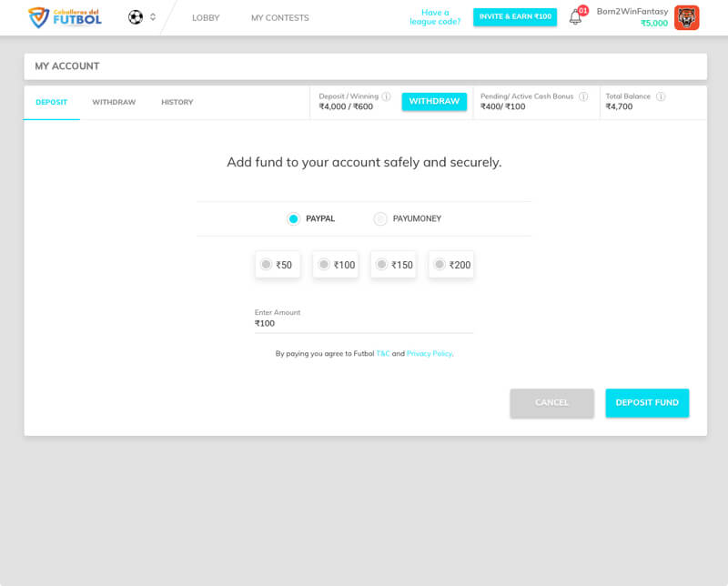
Task: Click the Cancel button
Action: pyautogui.click(x=551, y=402)
